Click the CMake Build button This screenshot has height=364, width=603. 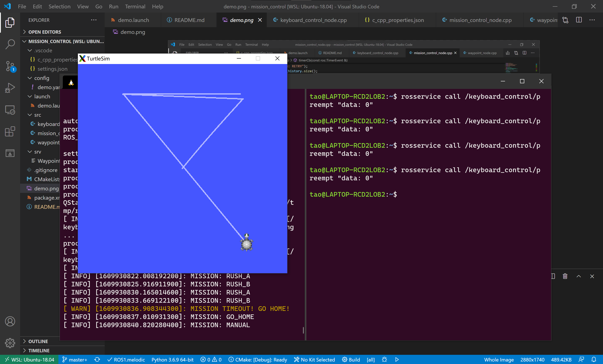point(351,360)
